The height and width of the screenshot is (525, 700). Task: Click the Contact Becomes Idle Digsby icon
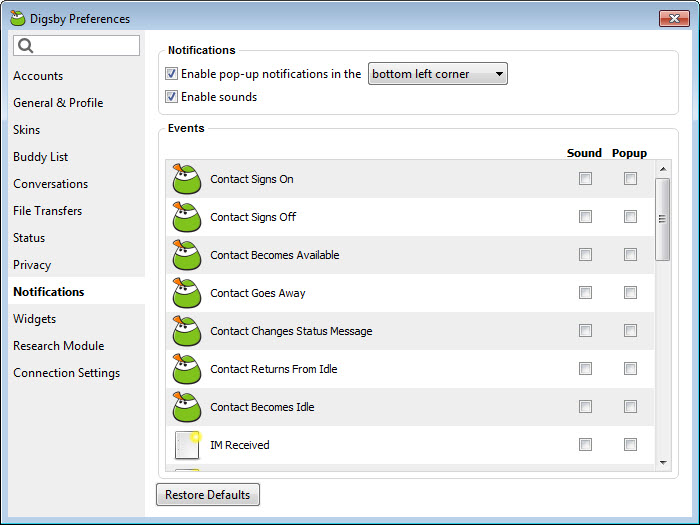187,407
